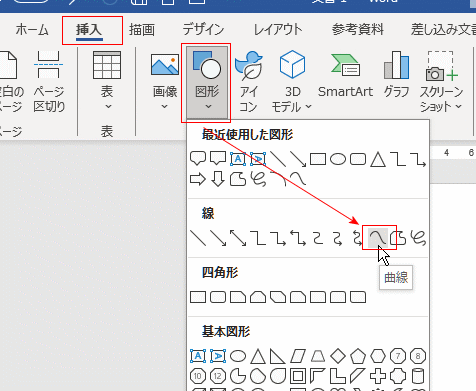Open the 画像 picture dropdown
This screenshot has height=391, width=476.
point(165,82)
